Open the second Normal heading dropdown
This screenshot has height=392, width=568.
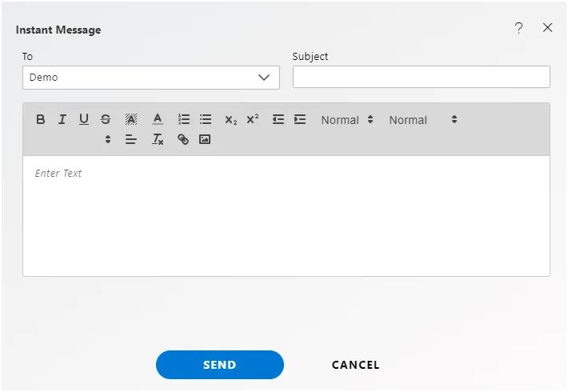click(423, 120)
